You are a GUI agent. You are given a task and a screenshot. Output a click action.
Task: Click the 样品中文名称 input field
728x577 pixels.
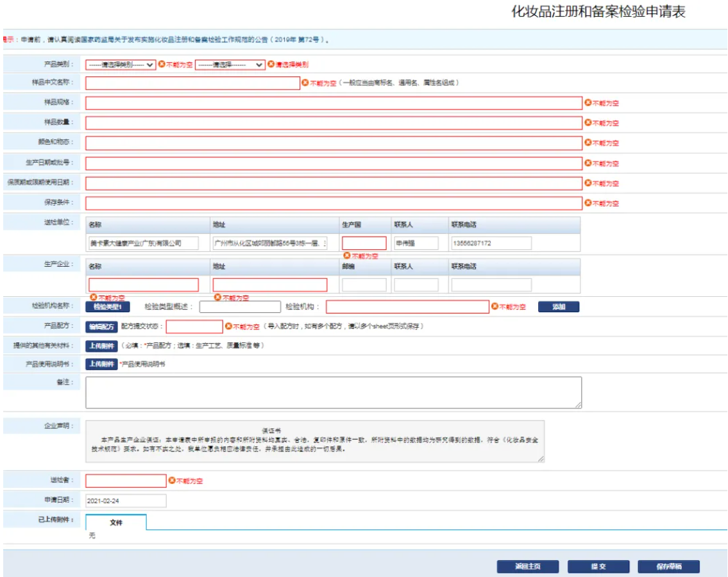point(192,83)
